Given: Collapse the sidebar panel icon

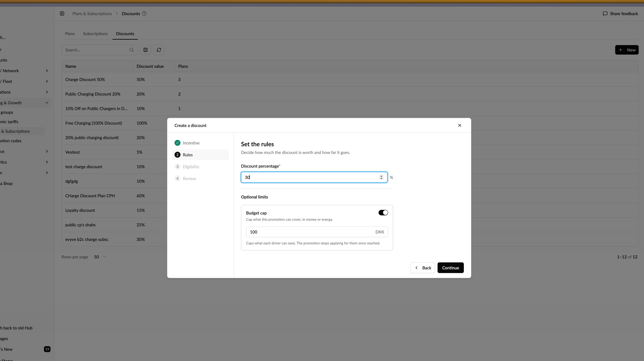Looking at the screenshot, I should 62,14.
